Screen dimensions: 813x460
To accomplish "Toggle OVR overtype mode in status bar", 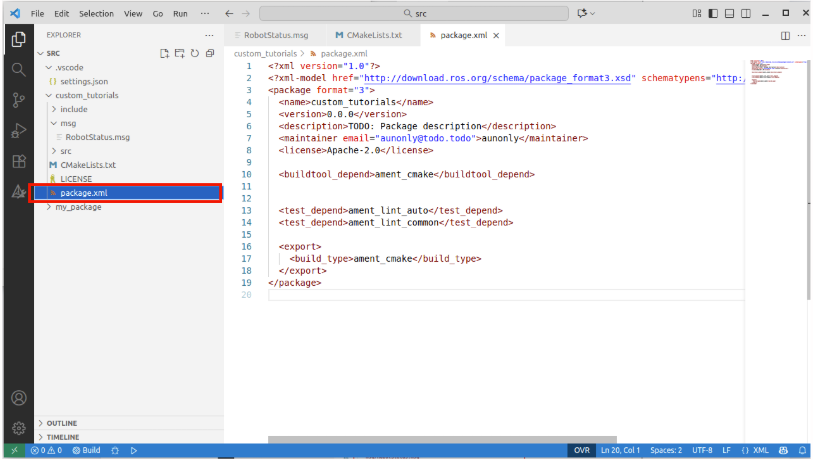I will (x=581, y=451).
